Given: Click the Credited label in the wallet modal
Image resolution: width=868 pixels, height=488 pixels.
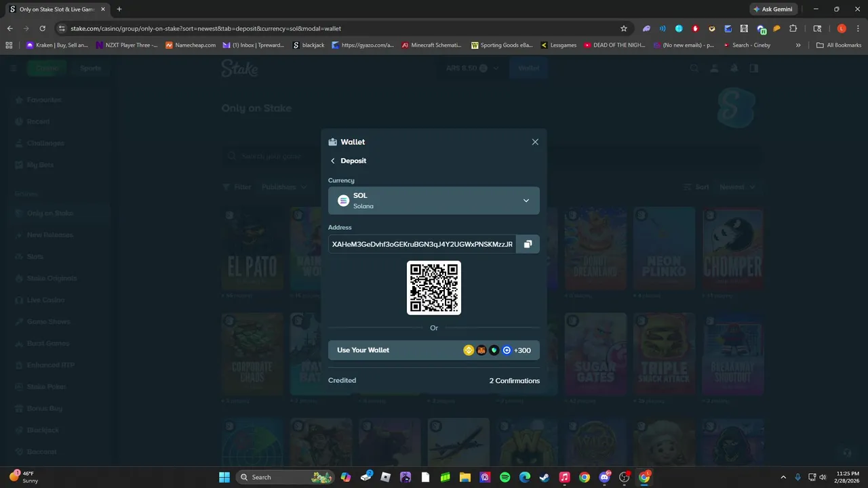Looking at the screenshot, I should (342, 380).
